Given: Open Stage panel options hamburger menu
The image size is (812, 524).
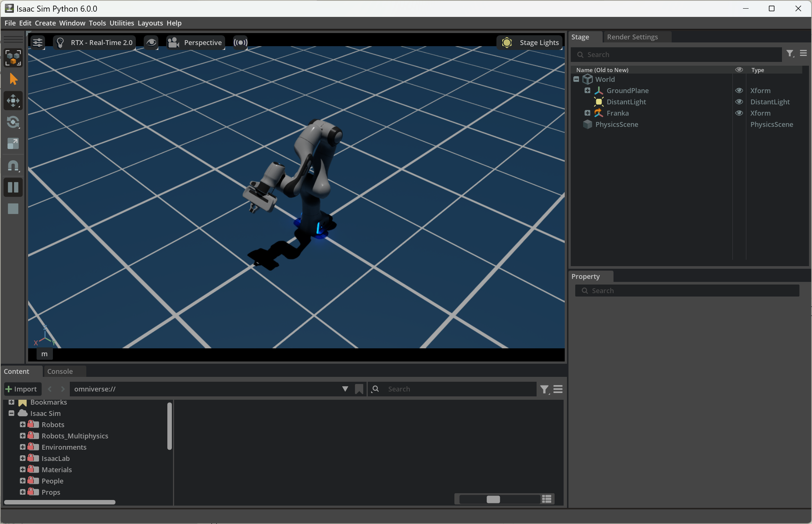Looking at the screenshot, I should click(x=803, y=54).
